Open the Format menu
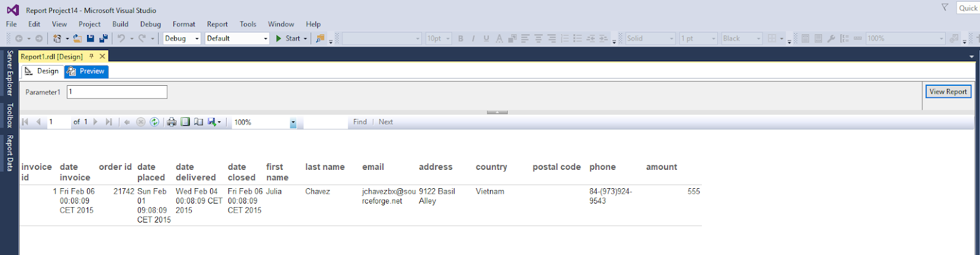Screen dimensions: 980x255 (x=184, y=24)
